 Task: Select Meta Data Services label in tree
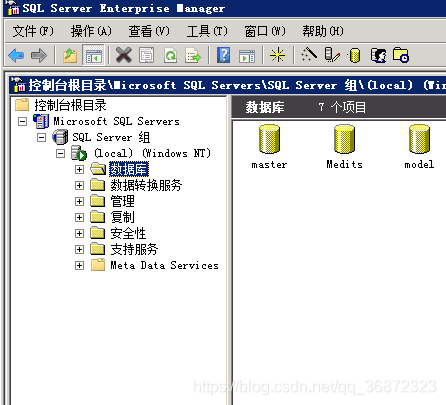pos(164,265)
